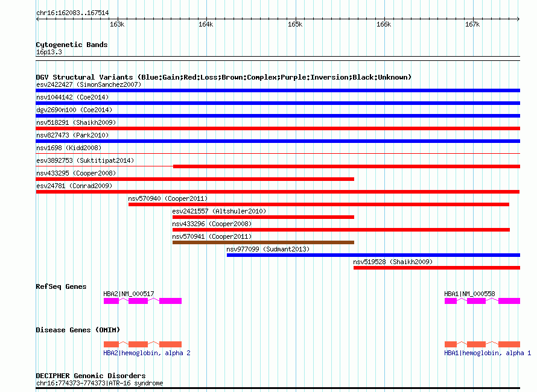Click the 164k ruler mark
537x392 pixels.
[206, 25]
